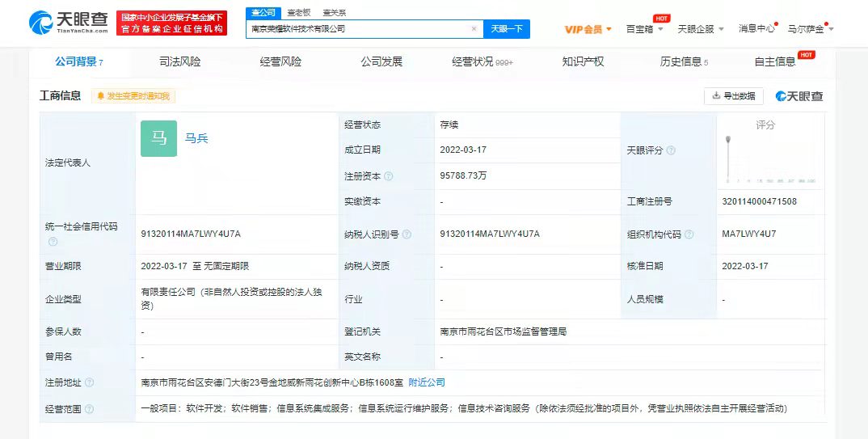
Task: Select the 自主信息 tab
Action: (x=775, y=62)
